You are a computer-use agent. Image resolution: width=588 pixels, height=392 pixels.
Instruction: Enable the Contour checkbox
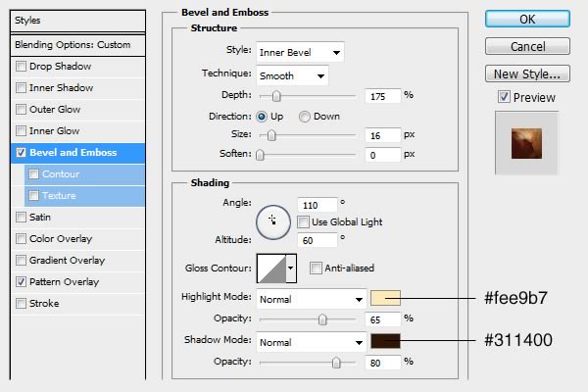tap(34, 174)
